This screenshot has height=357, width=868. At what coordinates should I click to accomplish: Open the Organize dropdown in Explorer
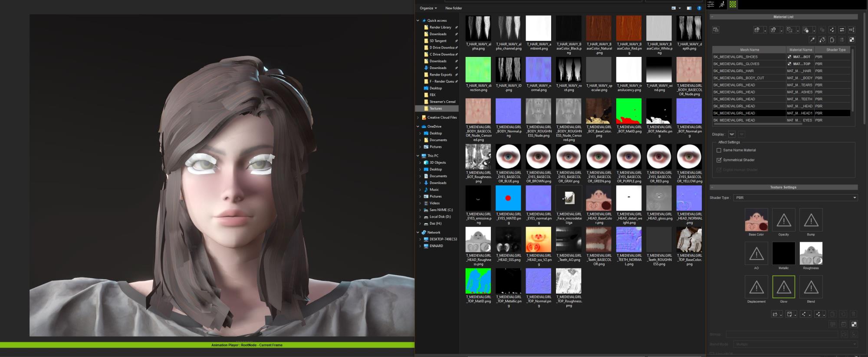[428, 8]
